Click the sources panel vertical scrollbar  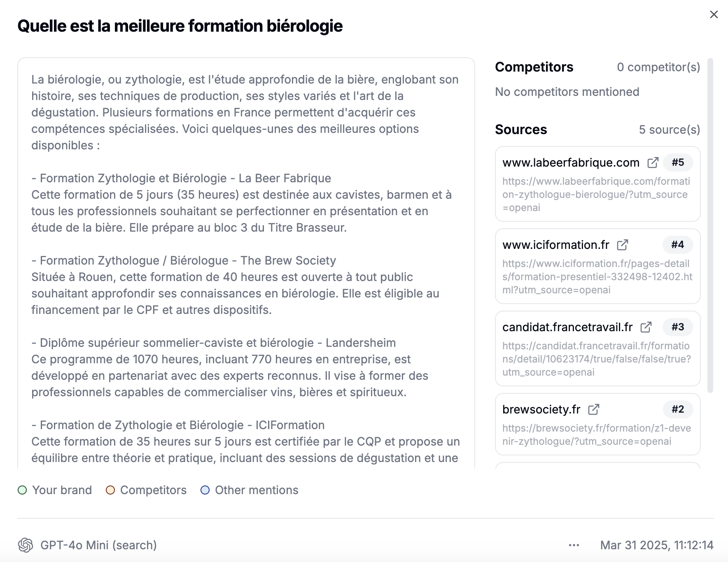[710, 225]
